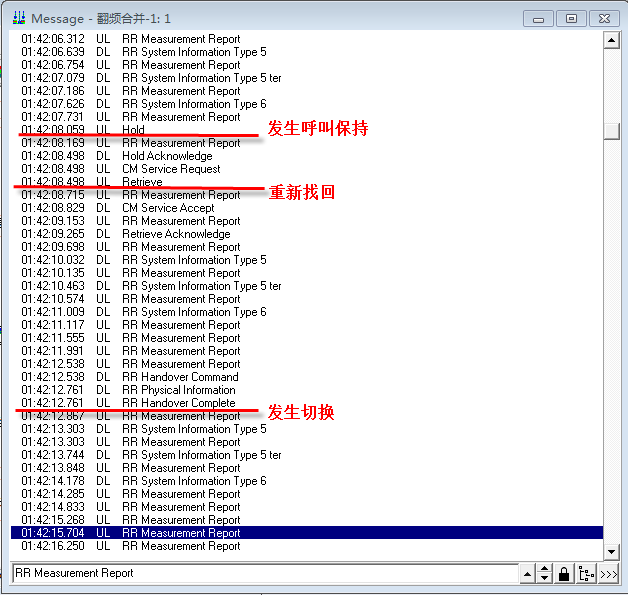Image resolution: width=628 pixels, height=595 pixels.
Task: Select the 01:42:15.268 RR Measurement Report
Action: pos(307,520)
